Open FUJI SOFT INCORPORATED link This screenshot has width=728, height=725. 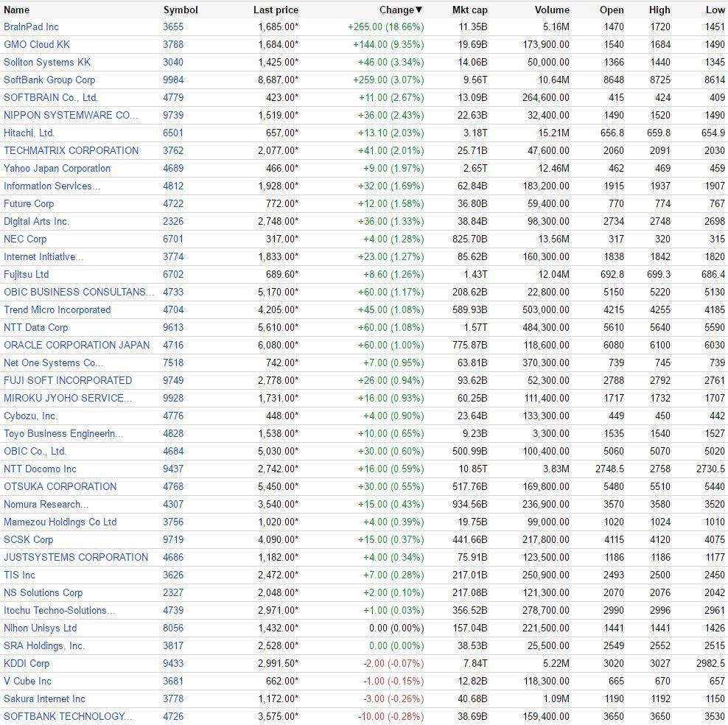coord(68,380)
